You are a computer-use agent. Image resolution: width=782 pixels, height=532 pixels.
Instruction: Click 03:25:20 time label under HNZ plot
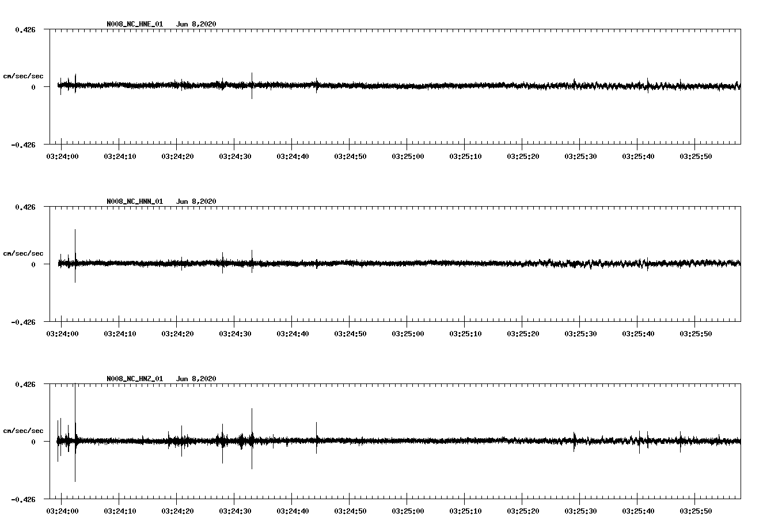coord(522,511)
